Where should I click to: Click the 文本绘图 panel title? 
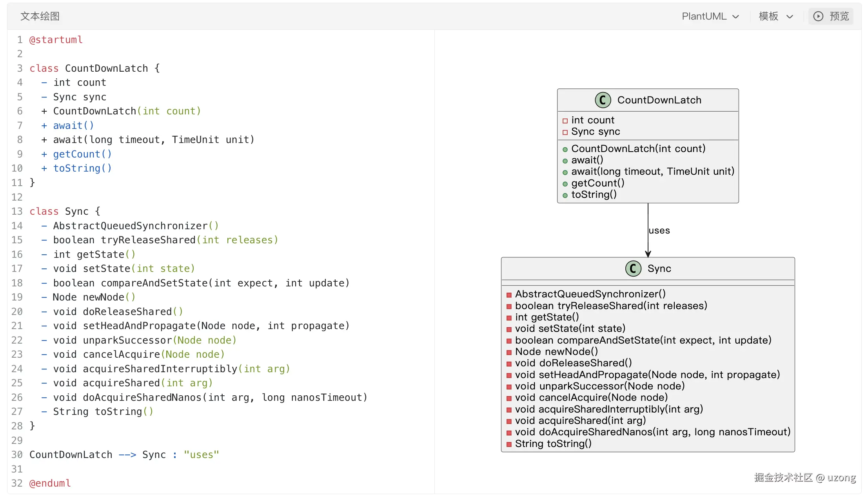[40, 16]
